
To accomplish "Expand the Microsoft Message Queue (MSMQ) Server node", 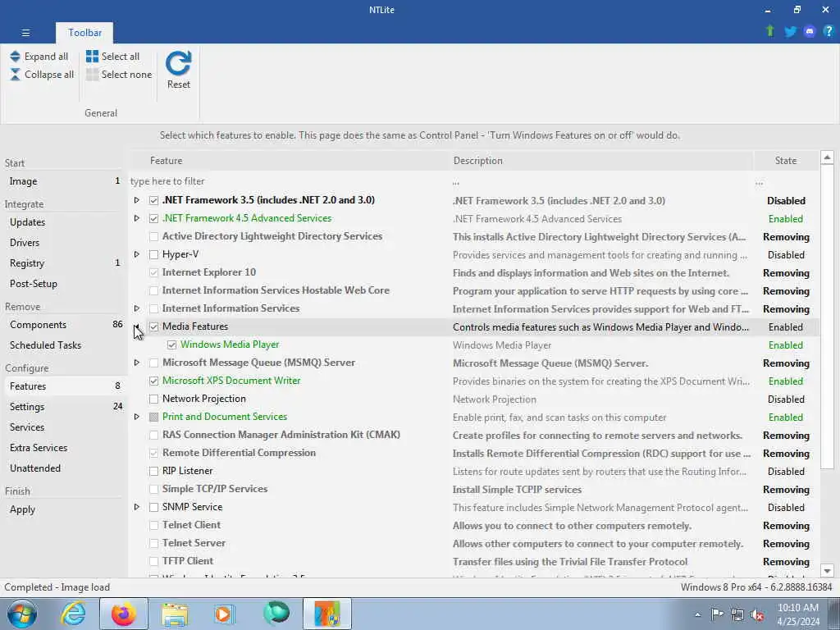I will (137, 363).
